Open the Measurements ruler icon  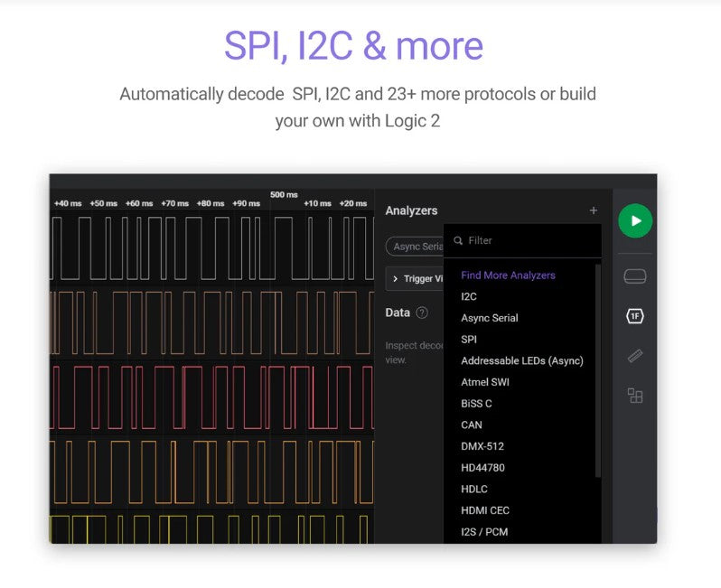635,356
